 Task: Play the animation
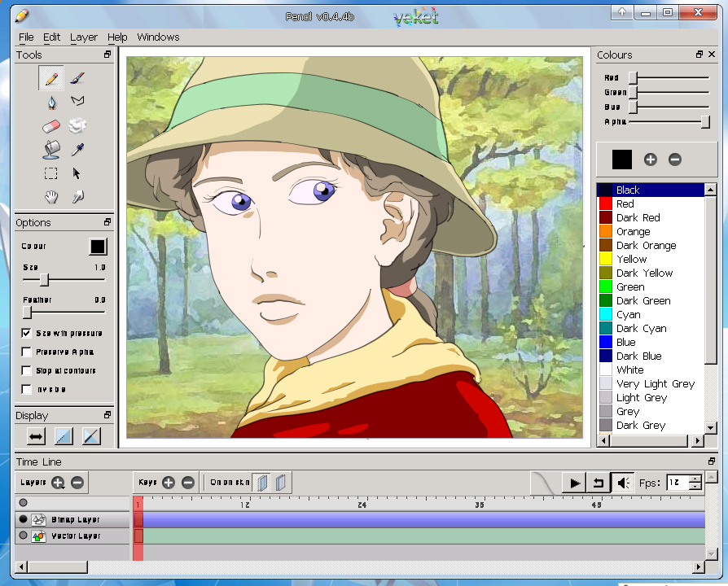tap(574, 483)
